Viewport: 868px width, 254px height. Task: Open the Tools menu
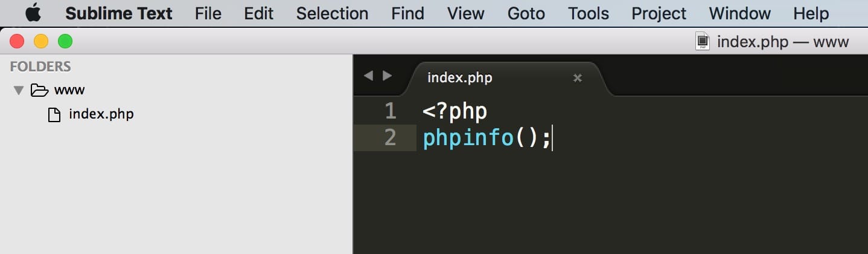[588, 13]
